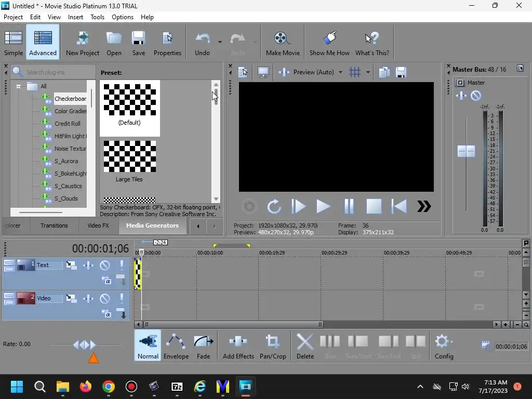This screenshot has width=532, height=399.
Task: Solo the Text track
Action: [x=122, y=265]
